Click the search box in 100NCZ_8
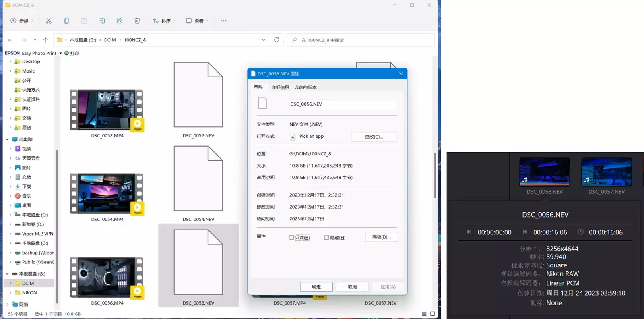Image resolution: width=644 pixels, height=319 pixels. (x=361, y=40)
